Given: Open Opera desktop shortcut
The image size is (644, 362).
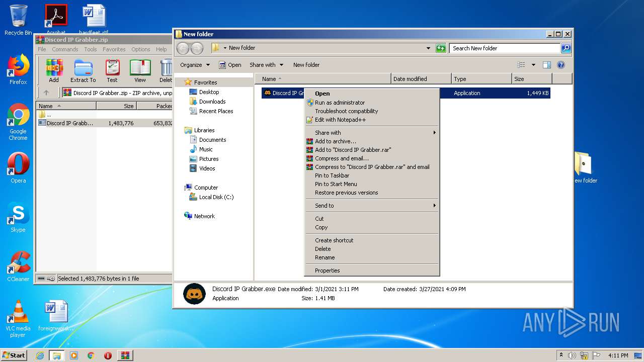Looking at the screenshot, I should [x=18, y=167].
